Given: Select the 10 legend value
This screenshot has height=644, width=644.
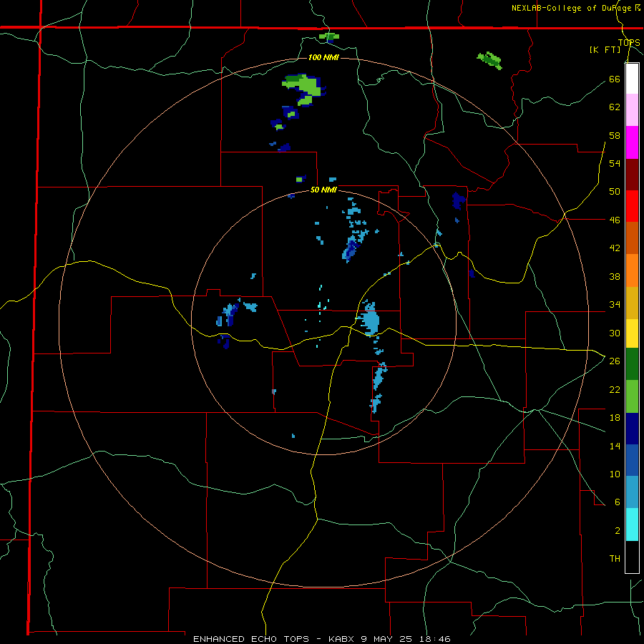Looking at the screenshot, I should point(615,474).
